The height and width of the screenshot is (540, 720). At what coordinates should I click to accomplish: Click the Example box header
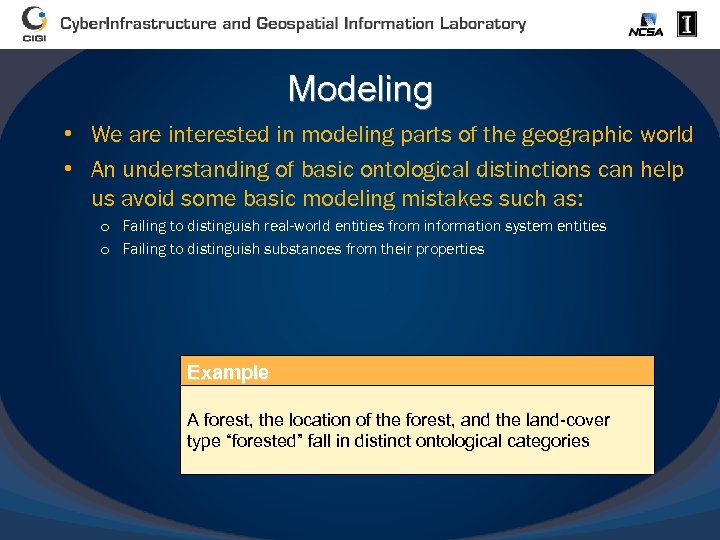417,371
